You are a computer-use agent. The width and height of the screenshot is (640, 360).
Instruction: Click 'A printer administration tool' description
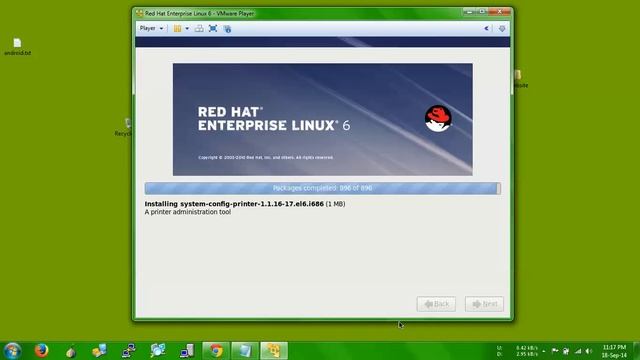point(188,212)
